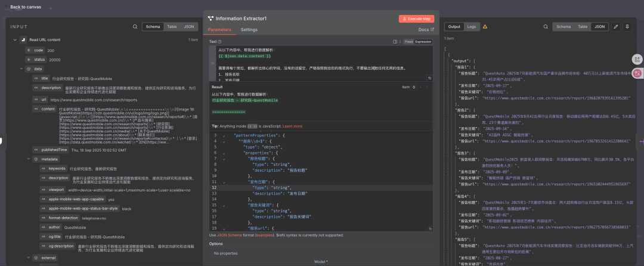Switch Text field to Fixed mode
Image resolution: width=644 pixels, height=266 pixels.
(408, 42)
